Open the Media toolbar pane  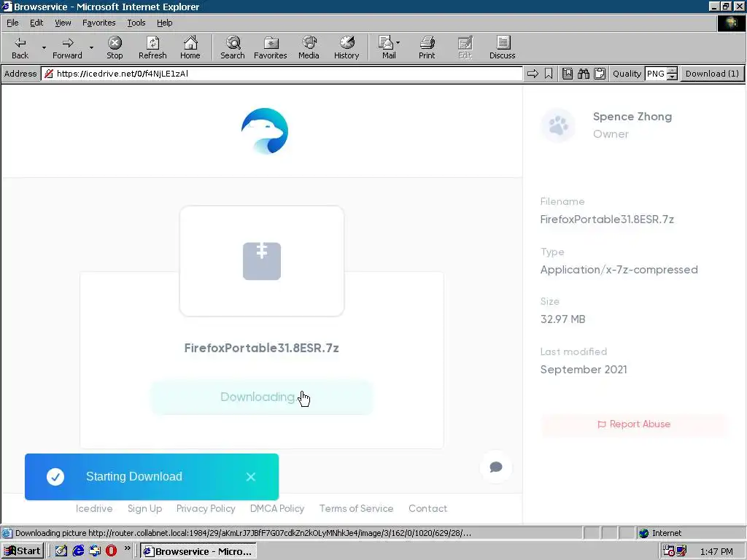point(309,47)
